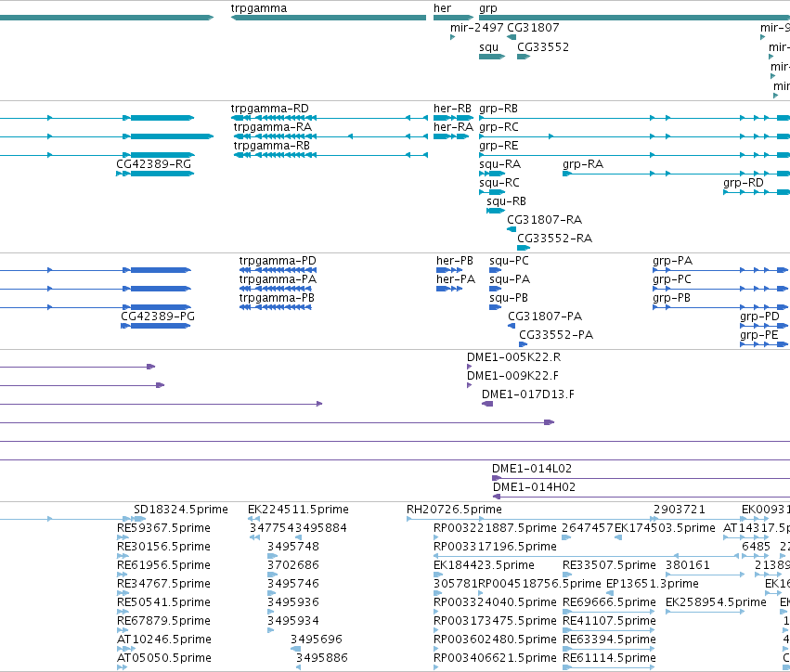Select transcript grp-RC
The width and height of the screenshot is (790, 672).
pyautogui.click(x=499, y=128)
